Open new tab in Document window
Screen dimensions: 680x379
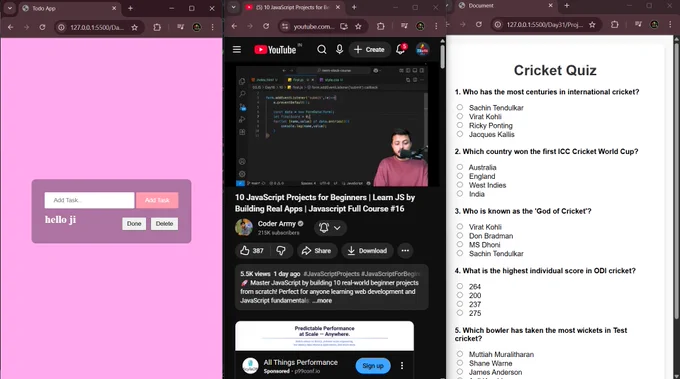(566, 6)
